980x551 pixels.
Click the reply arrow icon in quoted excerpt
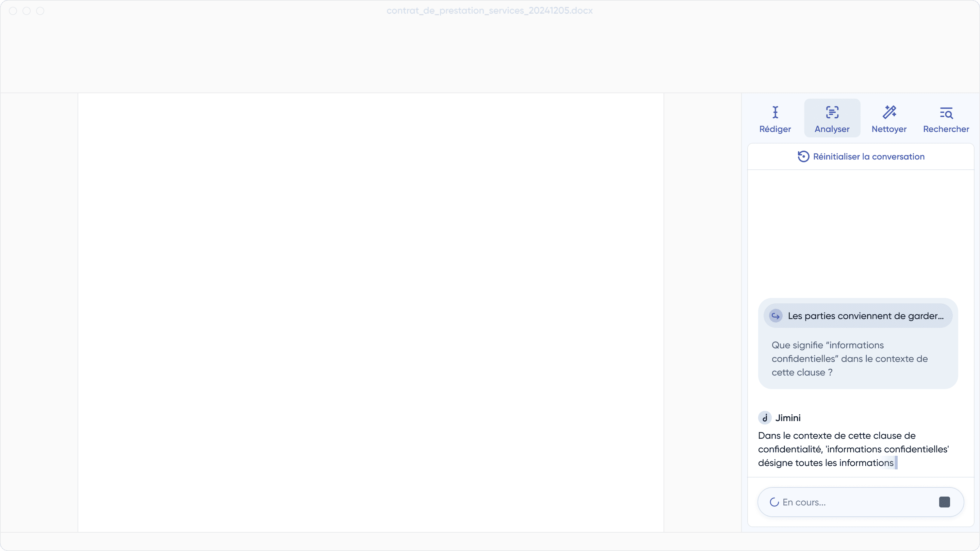pyautogui.click(x=776, y=316)
